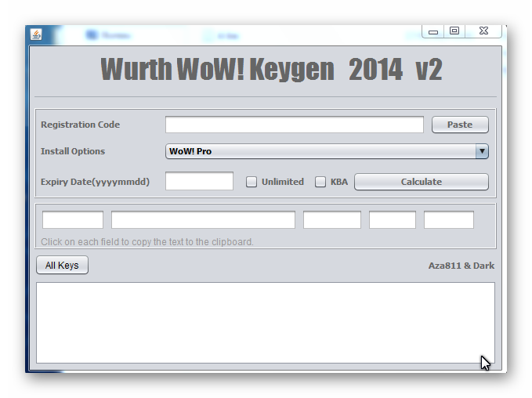Click the first key output field
Image resolution: width=532 pixels, height=398 pixels.
click(x=73, y=219)
